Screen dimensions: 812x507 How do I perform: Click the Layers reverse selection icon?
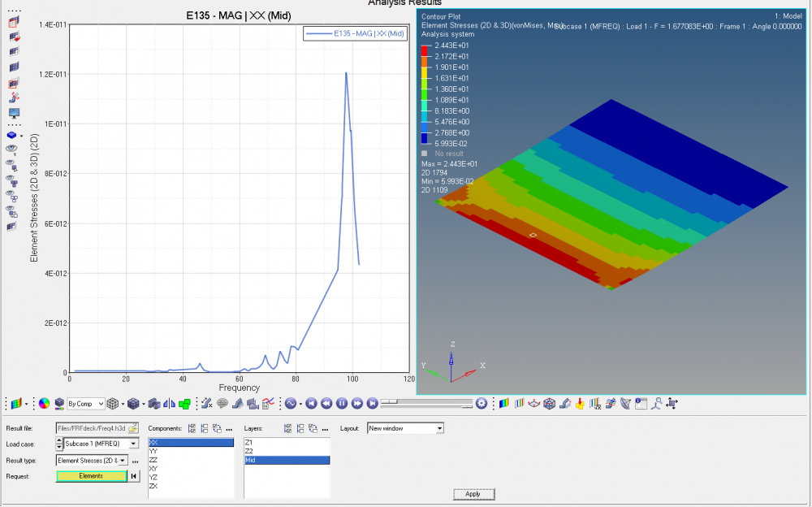pos(313,428)
